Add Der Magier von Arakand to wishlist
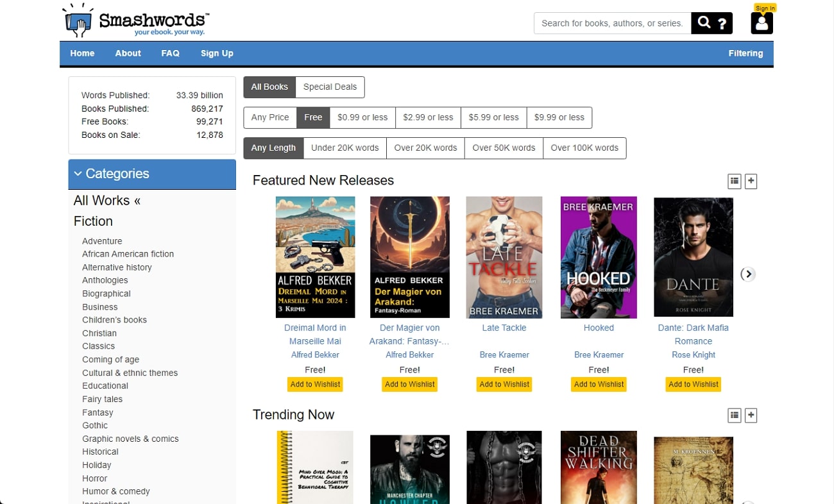Screen dimensions: 834x504 point(410,384)
